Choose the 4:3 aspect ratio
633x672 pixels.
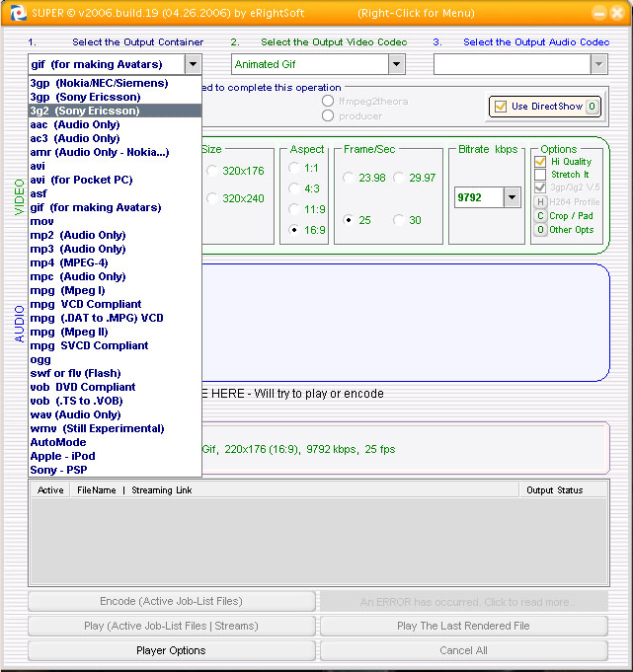click(293, 188)
